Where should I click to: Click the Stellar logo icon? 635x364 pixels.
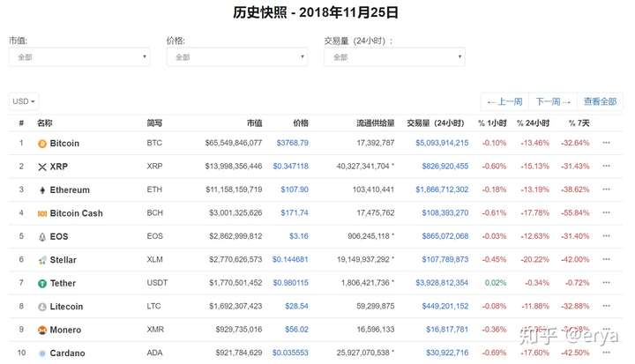(x=42, y=260)
